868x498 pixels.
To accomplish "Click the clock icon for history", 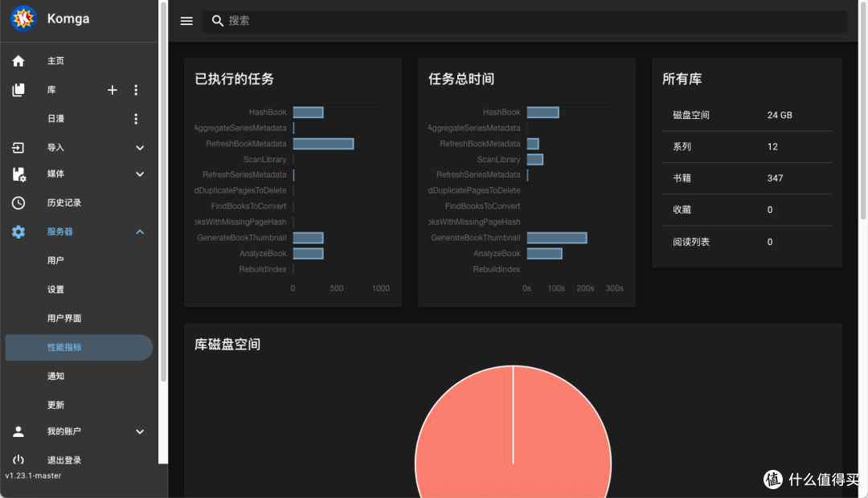I will [x=18, y=203].
